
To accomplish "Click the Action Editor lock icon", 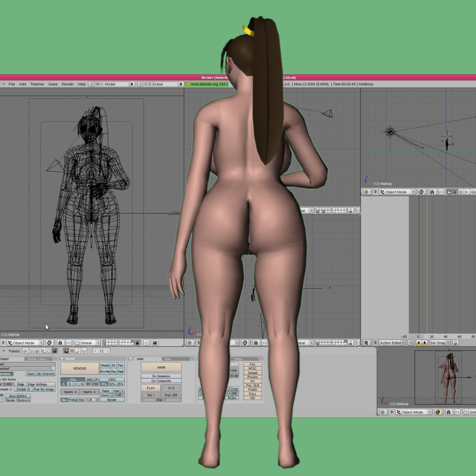I will click(x=456, y=343).
